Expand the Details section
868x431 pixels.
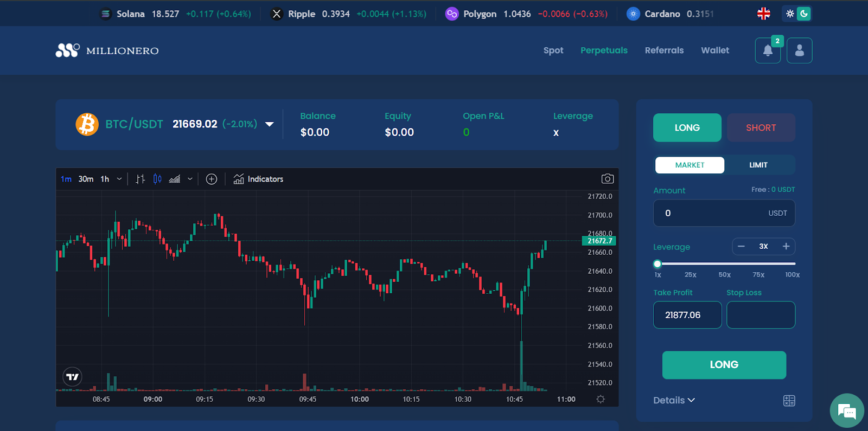click(674, 400)
